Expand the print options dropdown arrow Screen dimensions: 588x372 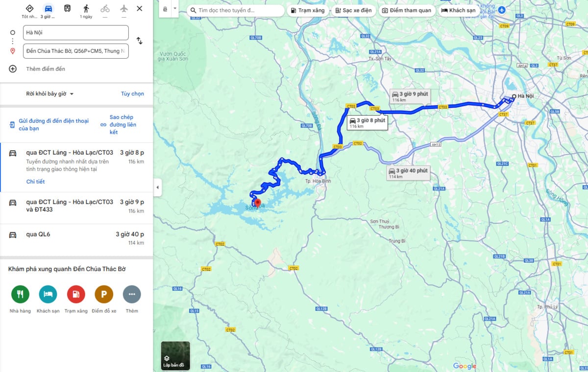tap(175, 10)
